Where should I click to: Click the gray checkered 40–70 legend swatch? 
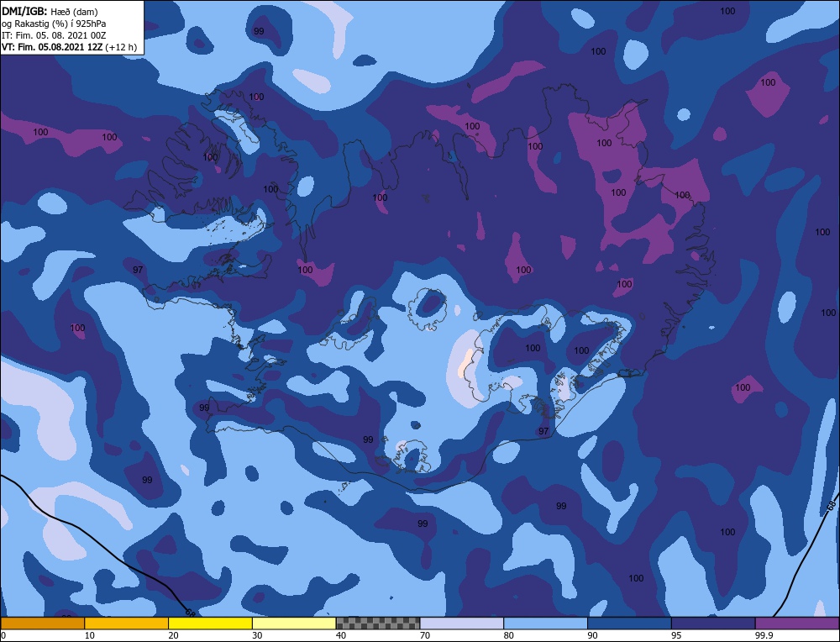pos(378,624)
